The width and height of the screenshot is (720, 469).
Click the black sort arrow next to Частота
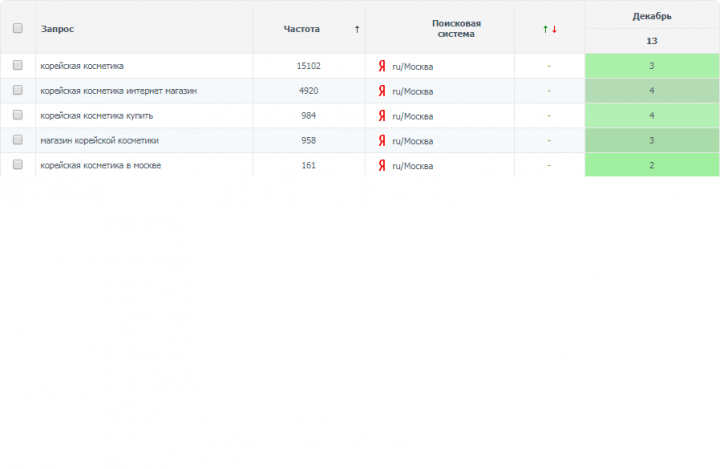click(357, 29)
